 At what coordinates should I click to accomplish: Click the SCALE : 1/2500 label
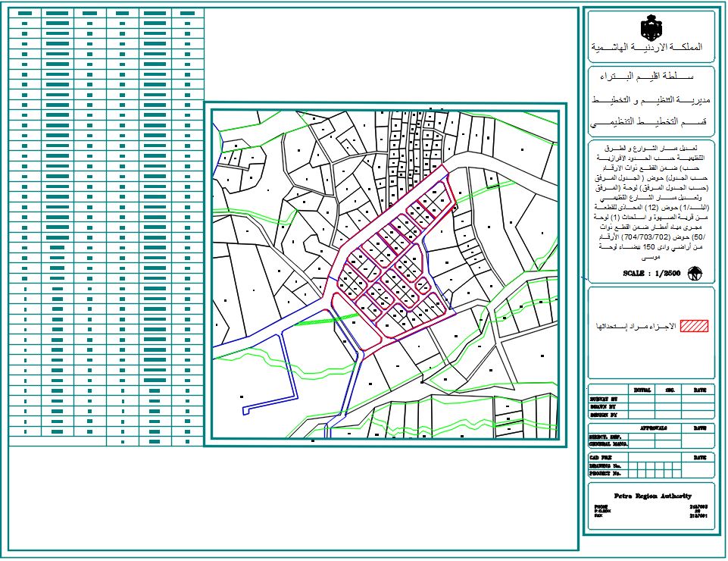[x=651, y=274]
